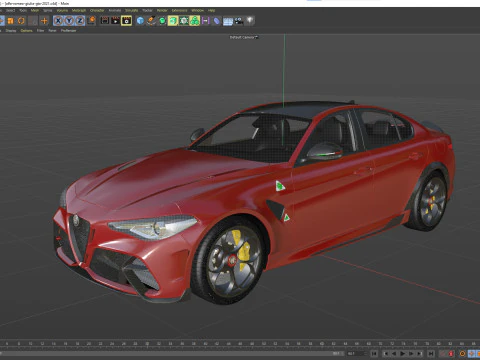Viewport: 480px width, 360px height.
Task: Click the green Volume Builder spheres icon
Action: [x=195, y=21]
